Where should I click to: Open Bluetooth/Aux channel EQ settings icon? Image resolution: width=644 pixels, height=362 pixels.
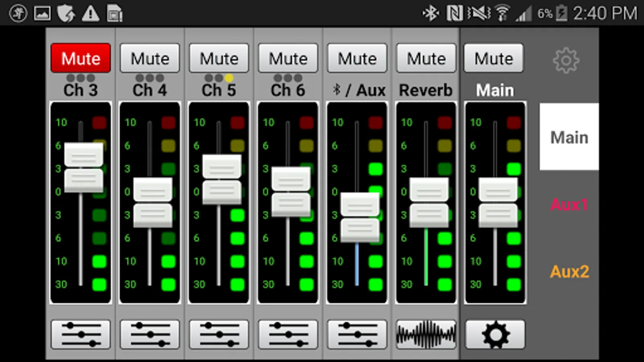tap(357, 334)
